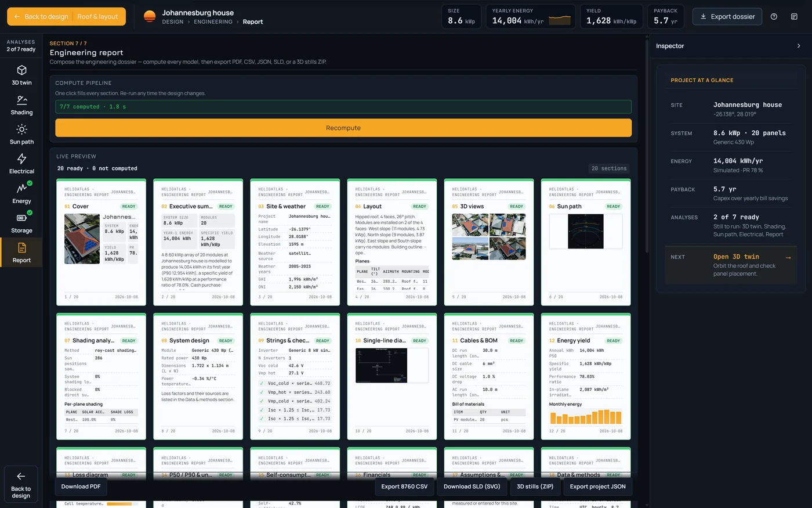Open the Storage analysis section
Image resolution: width=812 pixels, height=508 pixels.
coord(21,224)
